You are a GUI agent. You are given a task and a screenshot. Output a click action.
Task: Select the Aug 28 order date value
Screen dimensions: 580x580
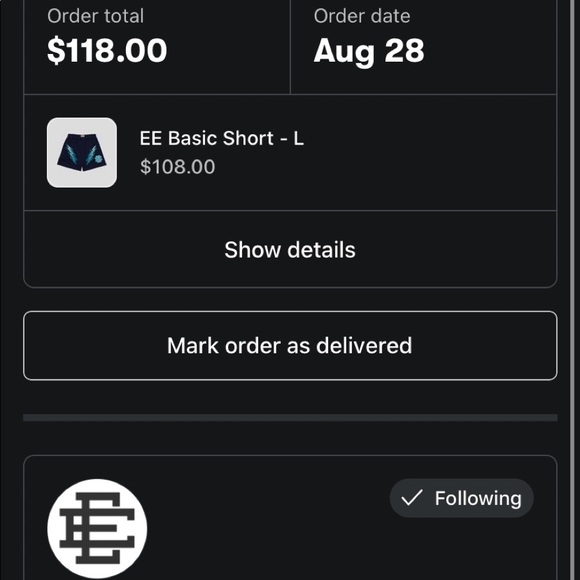point(369,52)
